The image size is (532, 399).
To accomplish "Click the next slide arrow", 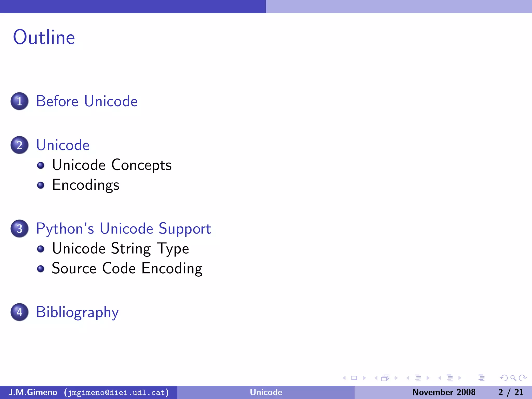I will (364, 378).
